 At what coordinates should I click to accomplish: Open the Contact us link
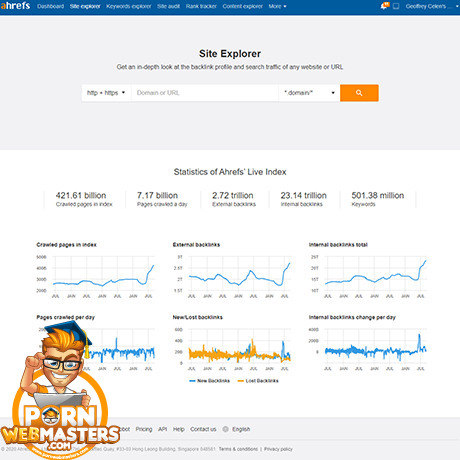pos(203,429)
